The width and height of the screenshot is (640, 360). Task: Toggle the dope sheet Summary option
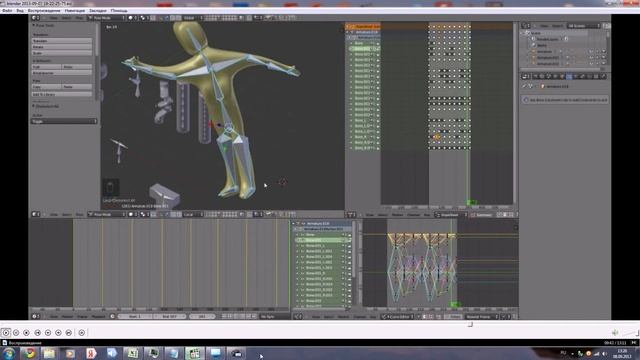tap(482, 215)
